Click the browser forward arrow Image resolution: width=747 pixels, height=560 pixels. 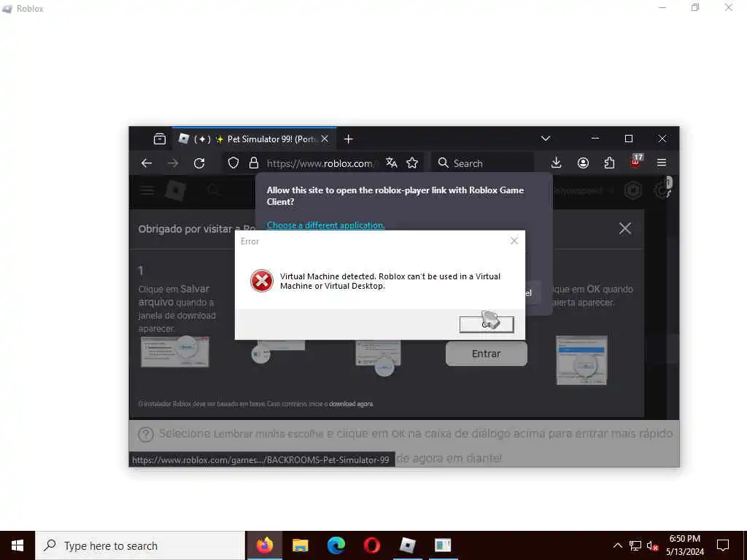pyautogui.click(x=173, y=163)
